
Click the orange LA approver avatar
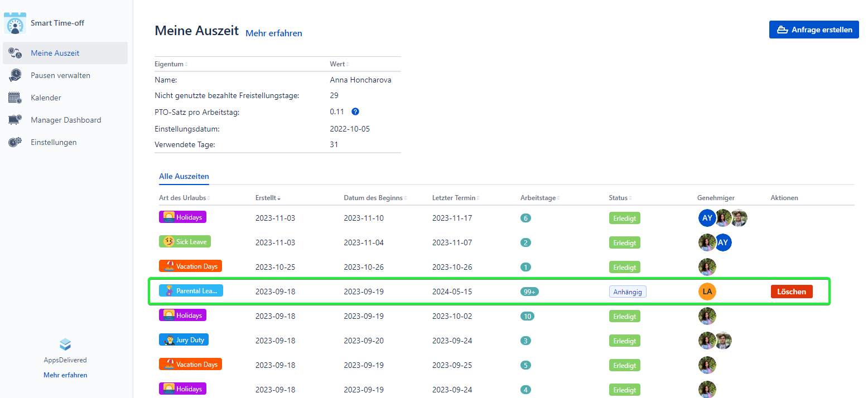pos(707,292)
